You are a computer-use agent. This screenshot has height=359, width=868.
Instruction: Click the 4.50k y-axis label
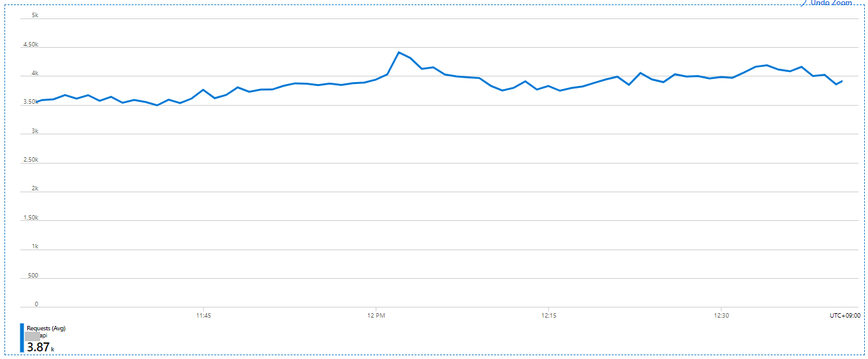click(31, 45)
